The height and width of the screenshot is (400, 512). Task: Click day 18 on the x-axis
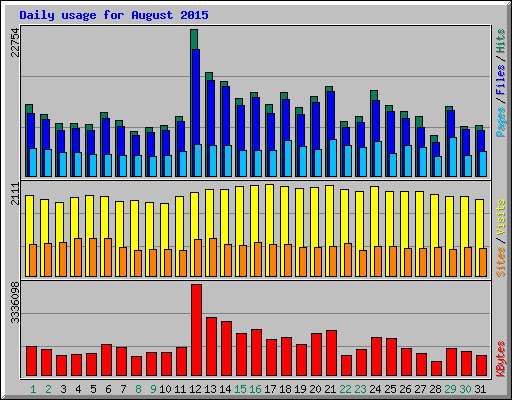(285, 389)
